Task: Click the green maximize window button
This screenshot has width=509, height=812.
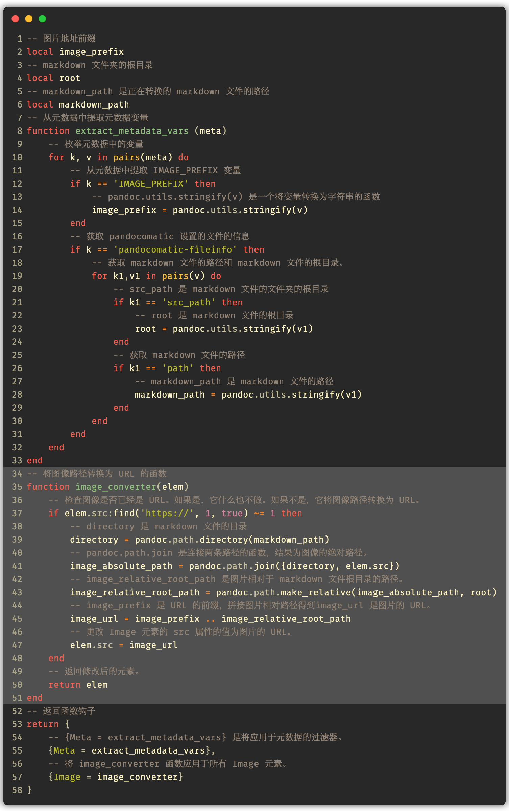Action: pyautogui.click(x=42, y=19)
